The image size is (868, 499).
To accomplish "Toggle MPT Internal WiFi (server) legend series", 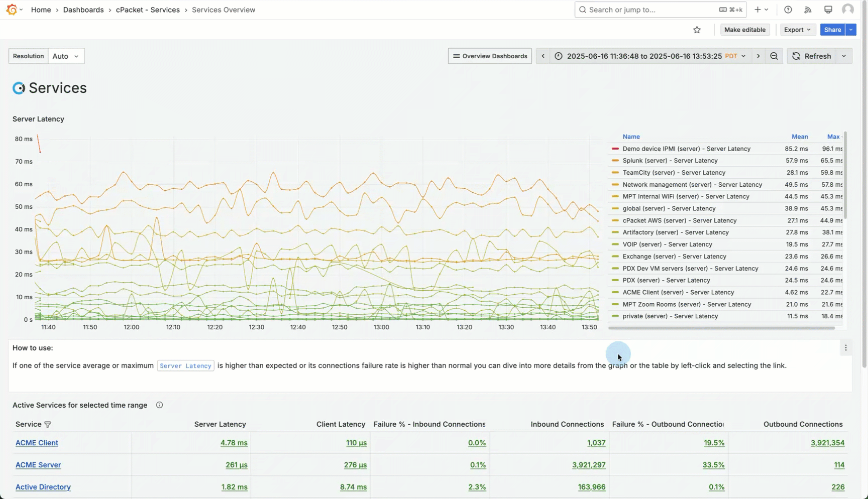I will coord(686,196).
